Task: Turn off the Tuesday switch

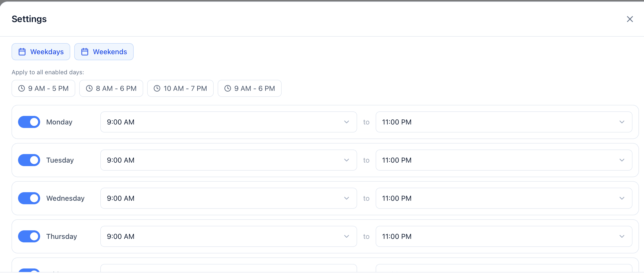Action: coord(29,160)
